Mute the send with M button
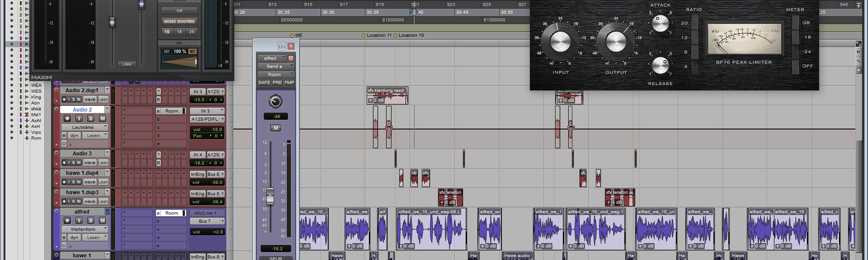Image resolution: width=868 pixels, height=260 pixels. [x=276, y=128]
